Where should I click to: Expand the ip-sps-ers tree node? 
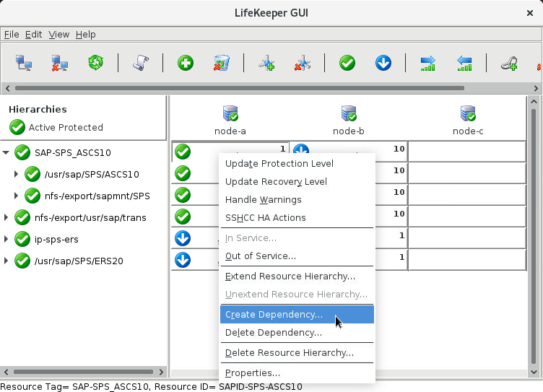(6, 239)
